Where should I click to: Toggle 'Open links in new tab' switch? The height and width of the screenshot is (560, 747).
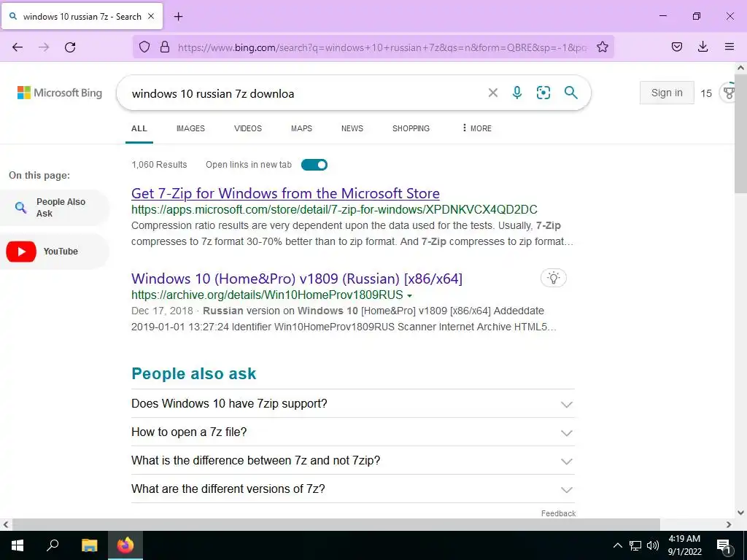[x=314, y=165]
